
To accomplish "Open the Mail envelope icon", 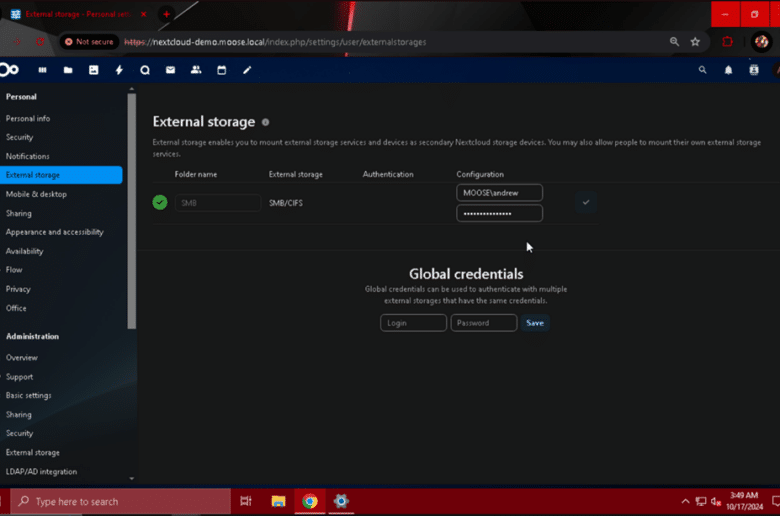I will point(170,70).
